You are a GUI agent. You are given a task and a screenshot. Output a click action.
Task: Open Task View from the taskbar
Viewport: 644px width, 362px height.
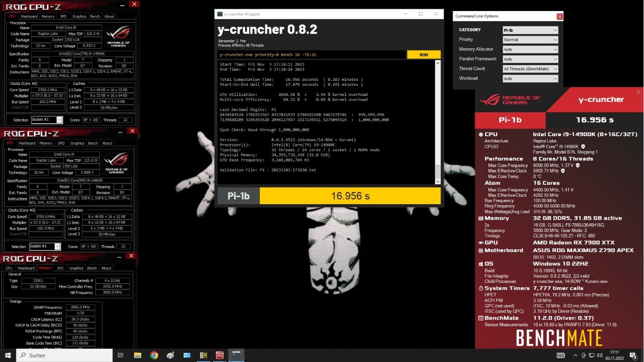coord(121,355)
